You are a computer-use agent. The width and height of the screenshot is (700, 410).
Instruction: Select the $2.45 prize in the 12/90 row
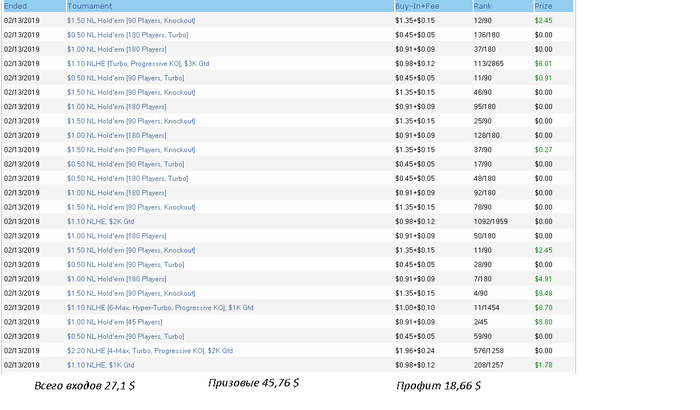coord(543,21)
